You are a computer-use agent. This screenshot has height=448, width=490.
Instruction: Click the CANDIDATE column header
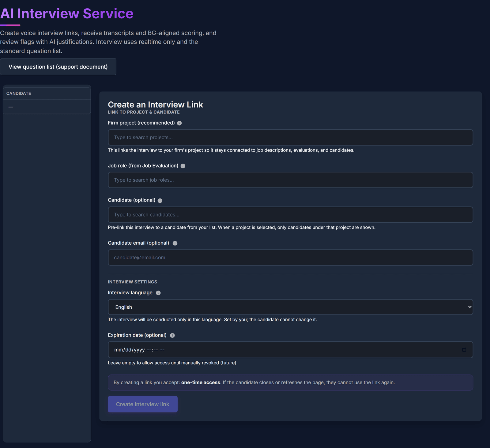[47, 93]
